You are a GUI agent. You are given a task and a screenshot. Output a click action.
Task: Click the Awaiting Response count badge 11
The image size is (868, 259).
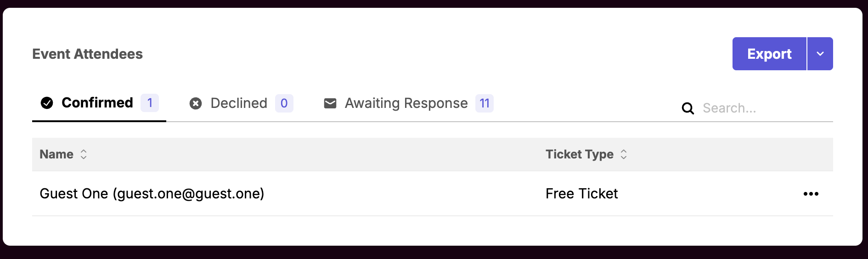pos(485,103)
